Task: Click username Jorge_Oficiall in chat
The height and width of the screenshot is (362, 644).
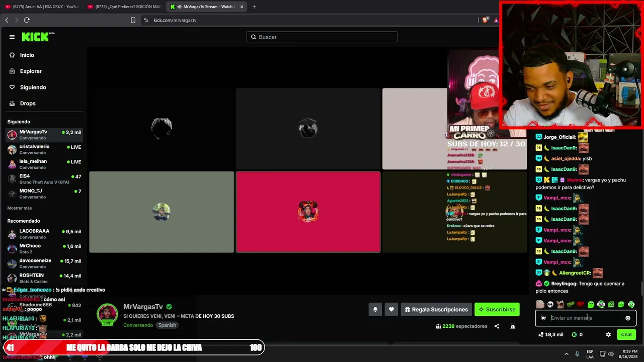Action: 559,137
